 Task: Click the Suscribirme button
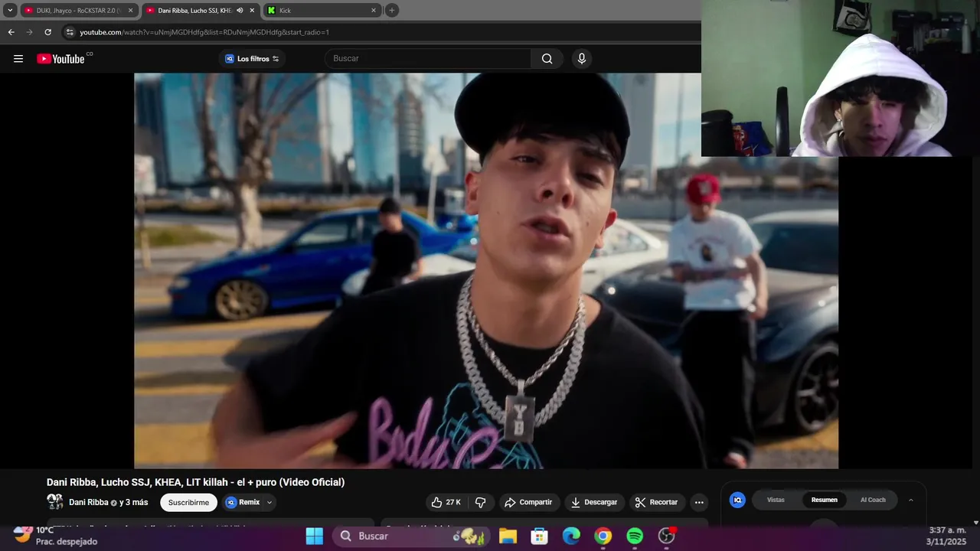(x=188, y=502)
